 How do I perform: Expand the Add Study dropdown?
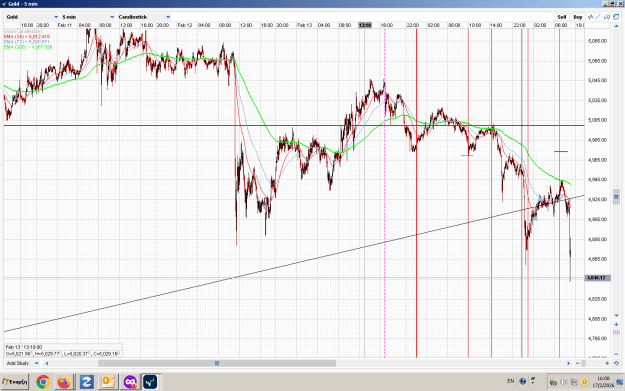pos(23,363)
